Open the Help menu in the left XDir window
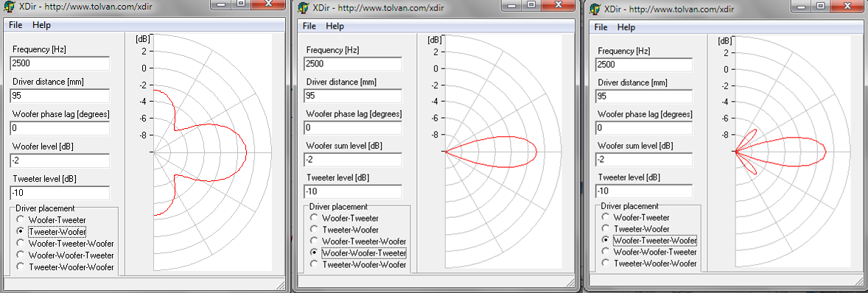Image resolution: width=868 pixels, height=293 pixels. click(41, 25)
